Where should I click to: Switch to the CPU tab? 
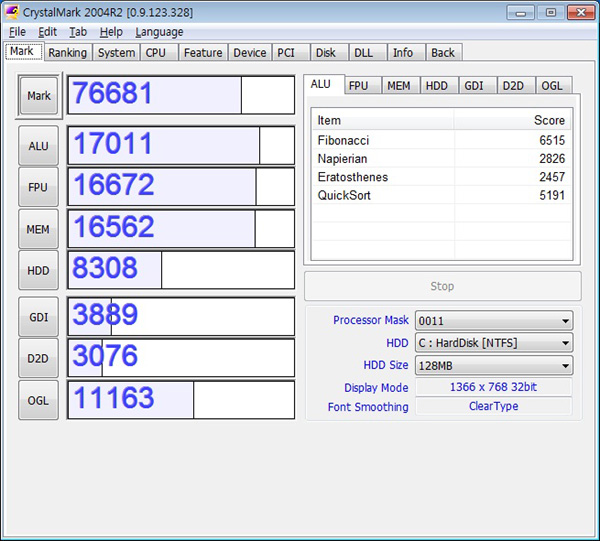coord(159,52)
